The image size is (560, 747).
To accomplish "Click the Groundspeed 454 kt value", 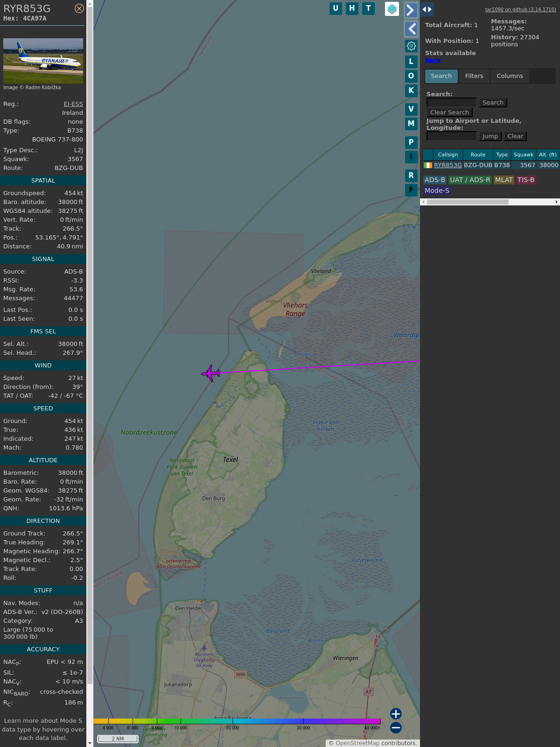I will [x=74, y=193].
